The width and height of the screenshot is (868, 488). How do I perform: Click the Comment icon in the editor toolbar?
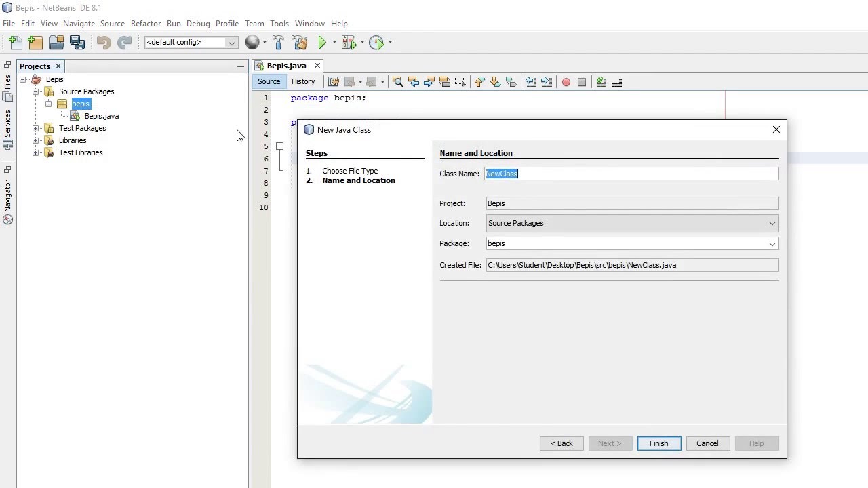(x=601, y=82)
